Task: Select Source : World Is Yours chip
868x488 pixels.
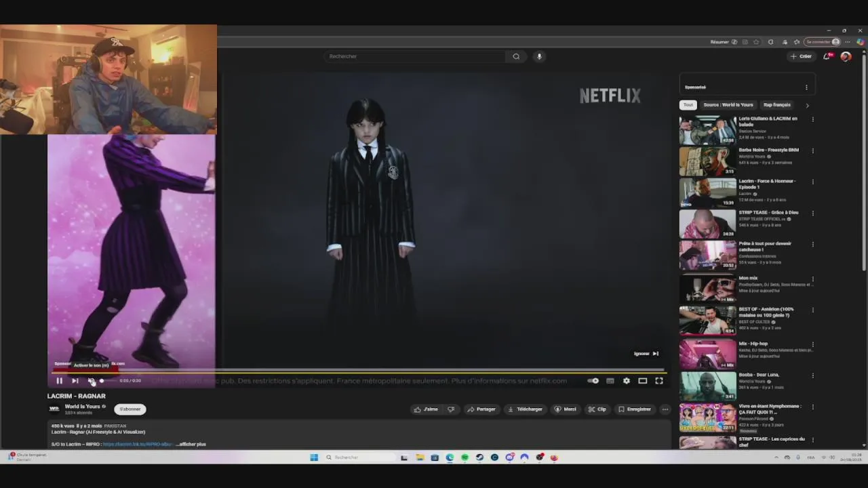Action: 728,105
